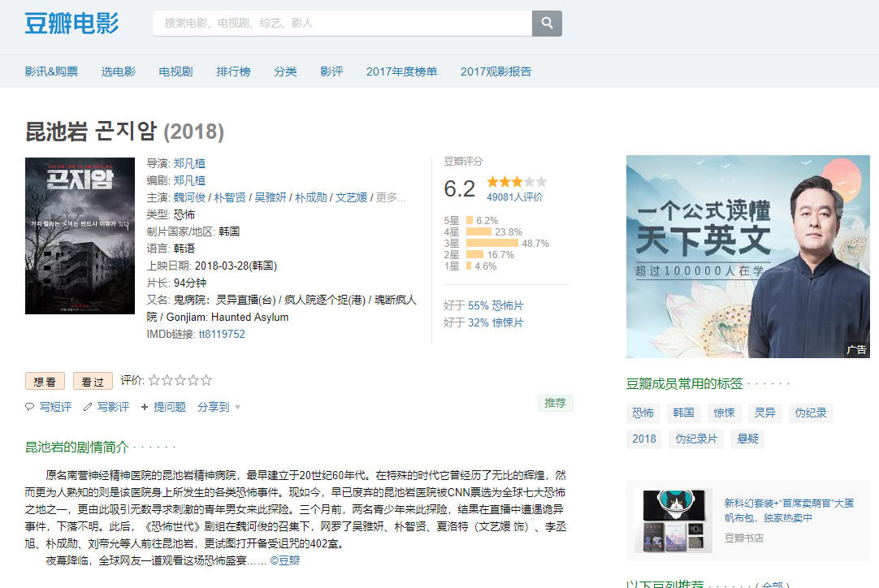Open the 排行榜 navigation tab
Screen dimensions: 879x588
(233, 71)
